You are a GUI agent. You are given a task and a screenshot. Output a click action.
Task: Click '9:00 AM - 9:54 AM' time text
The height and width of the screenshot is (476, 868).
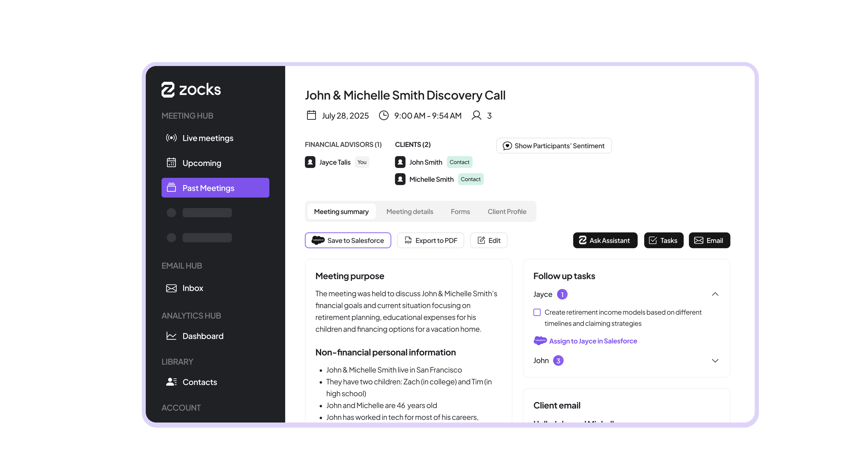point(428,116)
